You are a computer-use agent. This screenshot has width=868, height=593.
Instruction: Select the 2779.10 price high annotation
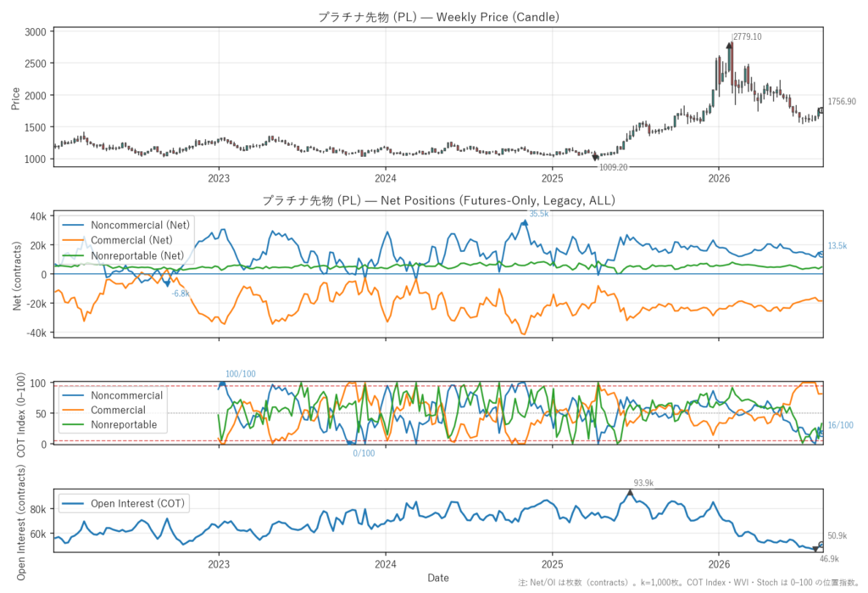[748, 36]
